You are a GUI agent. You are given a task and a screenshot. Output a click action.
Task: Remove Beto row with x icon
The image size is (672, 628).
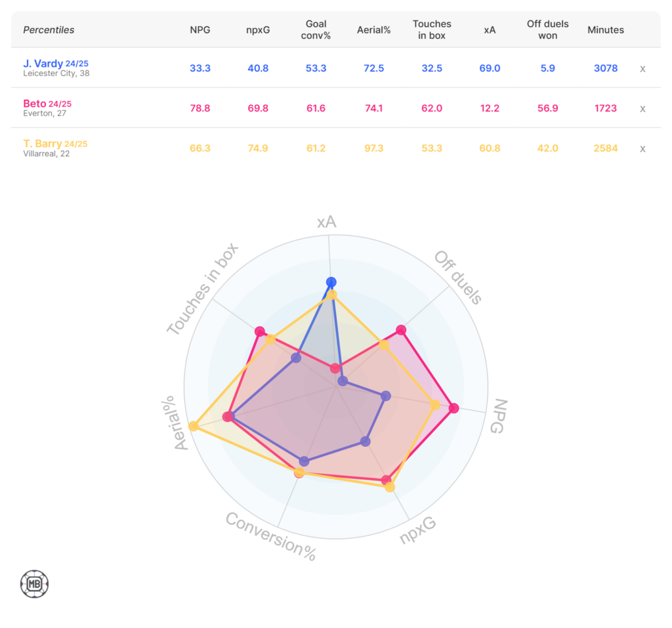point(642,108)
